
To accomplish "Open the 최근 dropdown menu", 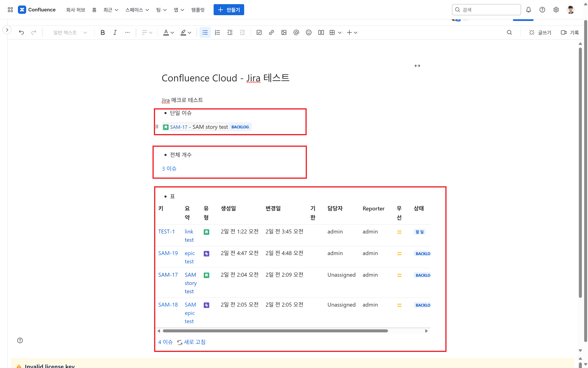I will tap(110, 10).
